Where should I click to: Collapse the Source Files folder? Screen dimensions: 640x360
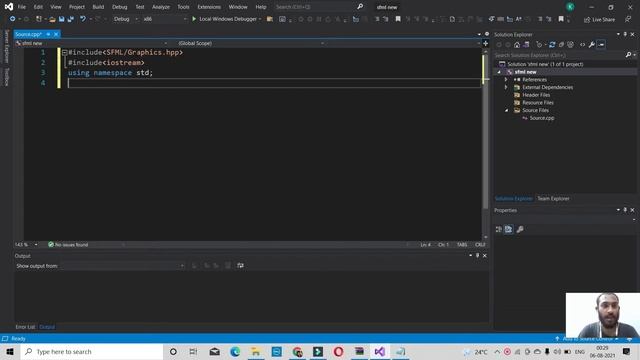506,111
